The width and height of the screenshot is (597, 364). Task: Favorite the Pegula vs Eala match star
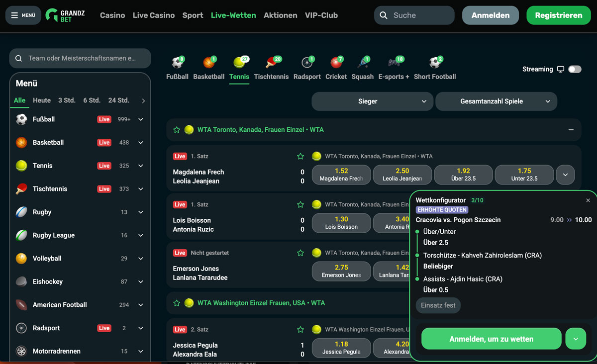coord(300,329)
